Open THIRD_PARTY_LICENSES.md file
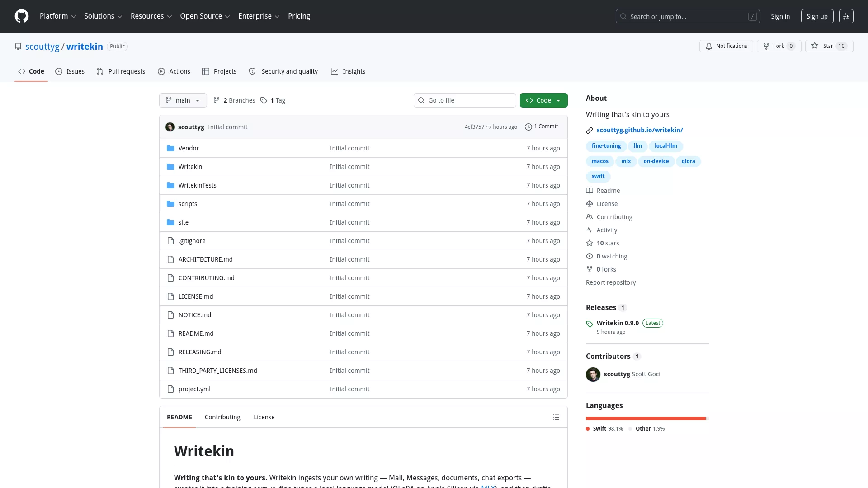The image size is (868, 488). coord(218,371)
